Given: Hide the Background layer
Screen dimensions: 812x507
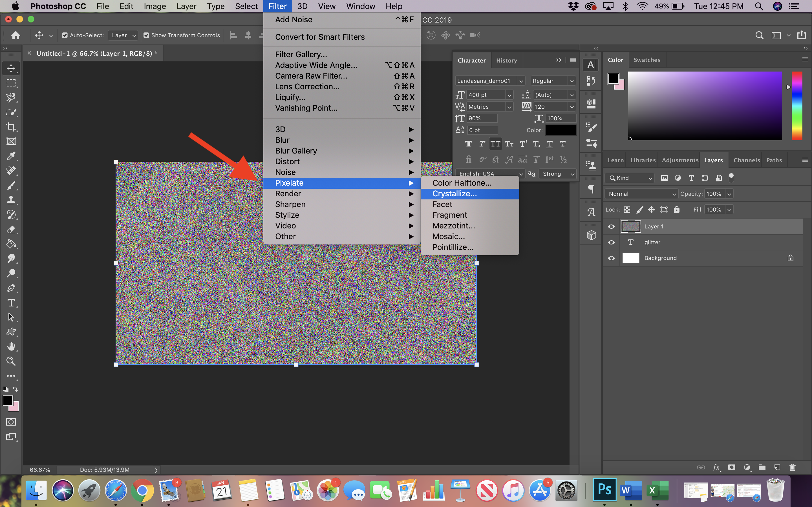Looking at the screenshot, I should click(611, 258).
